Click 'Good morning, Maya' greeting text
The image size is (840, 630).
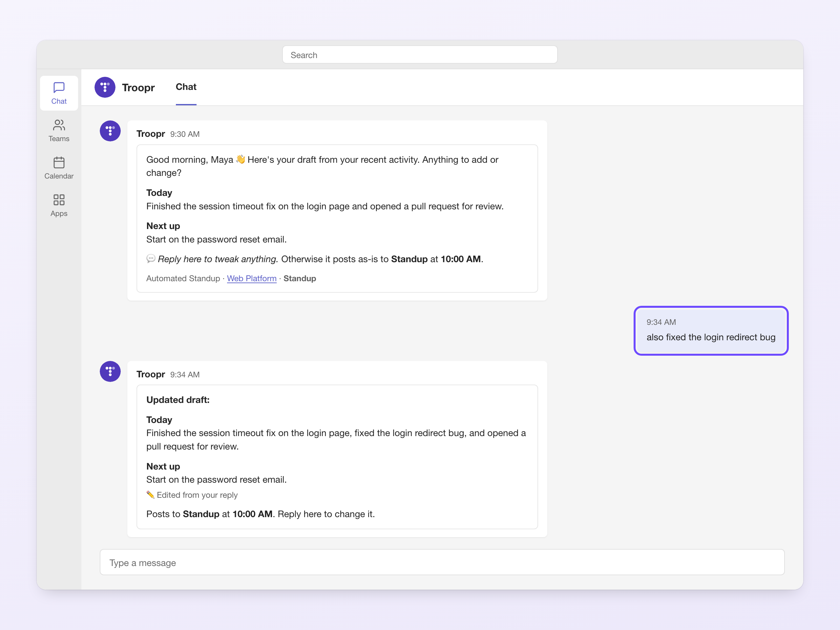point(190,159)
